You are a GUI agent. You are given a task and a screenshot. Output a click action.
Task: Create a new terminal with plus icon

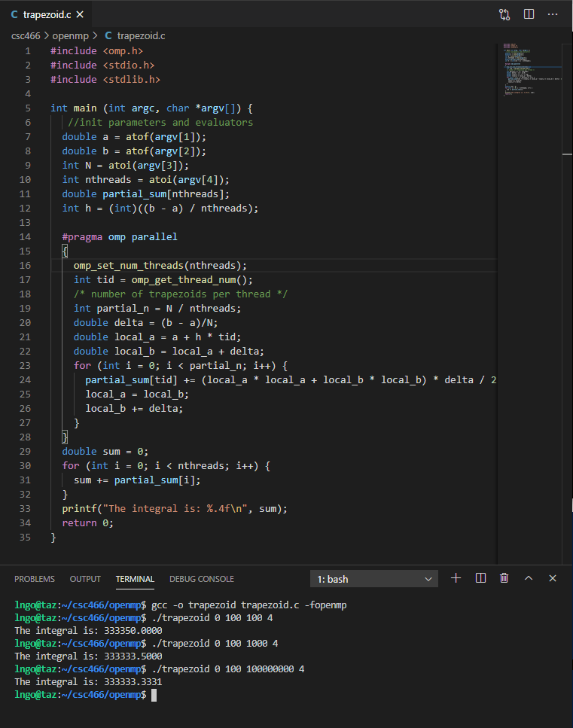(x=456, y=578)
